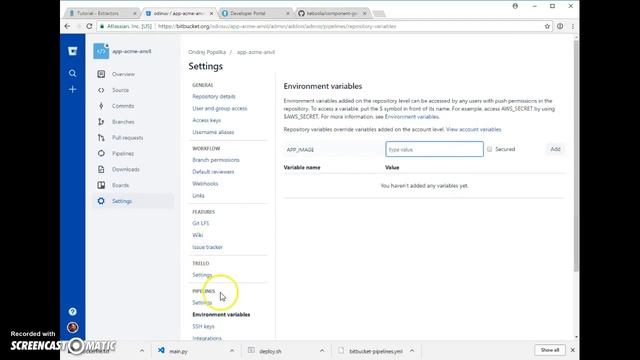The height and width of the screenshot is (360, 640).
Task: Click the Chrome user account icon
Action: 515,6
